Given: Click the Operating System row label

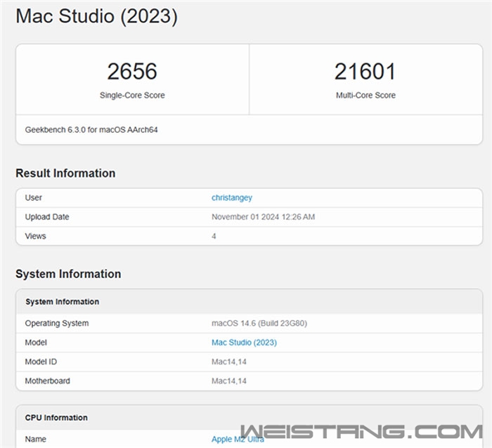Looking at the screenshot, I should point(57,323).
